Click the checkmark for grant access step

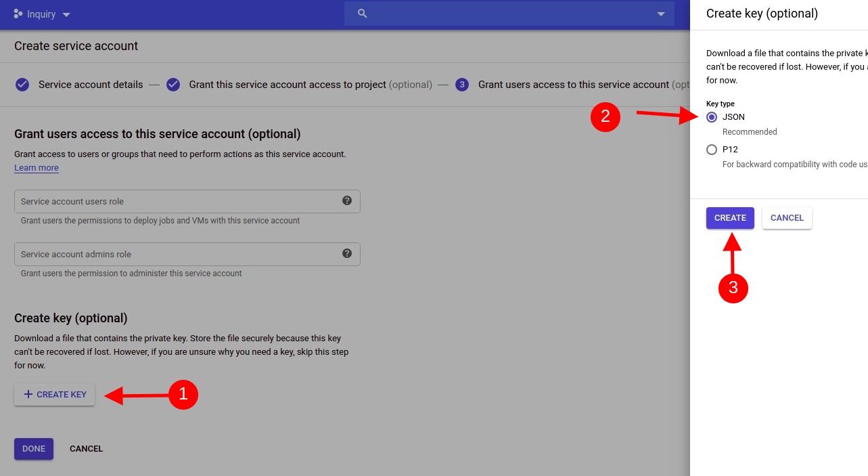coord(173,84)
